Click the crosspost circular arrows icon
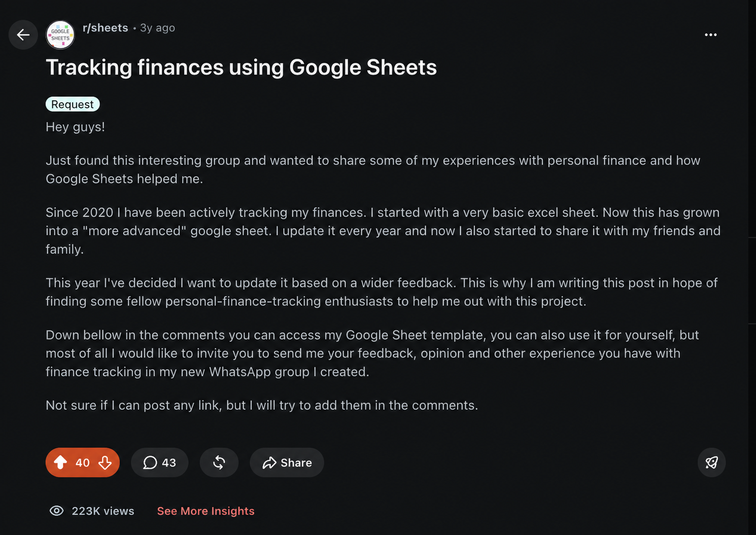The image size is (756, 535). [x=219, y=462]
